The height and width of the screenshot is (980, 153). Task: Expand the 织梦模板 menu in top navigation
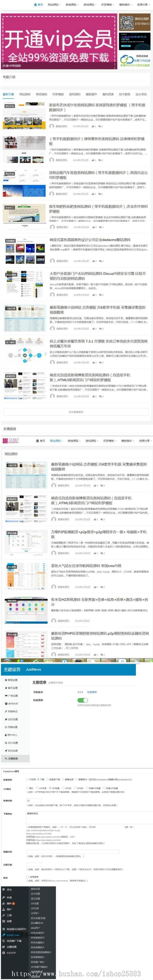click(x=108, y=4)
